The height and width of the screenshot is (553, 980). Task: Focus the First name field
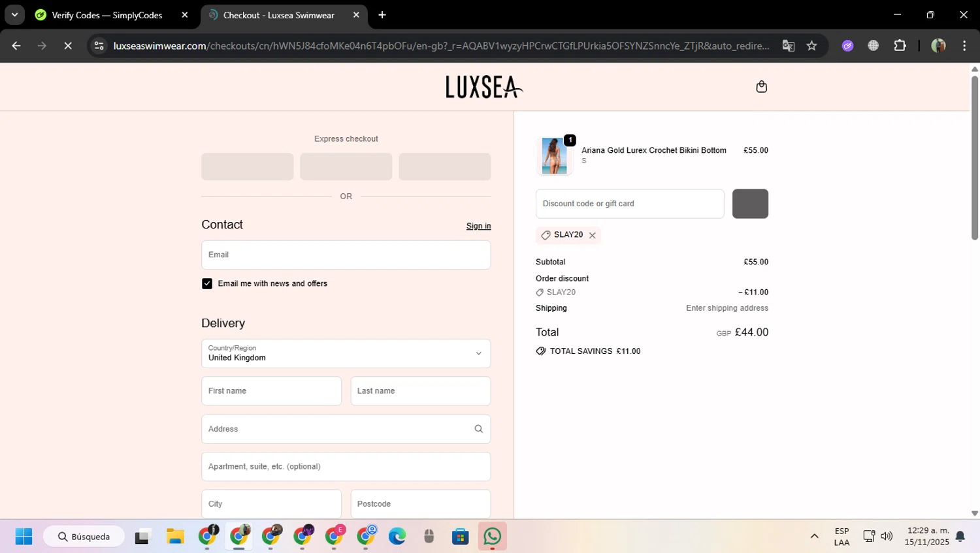(271, 391)
